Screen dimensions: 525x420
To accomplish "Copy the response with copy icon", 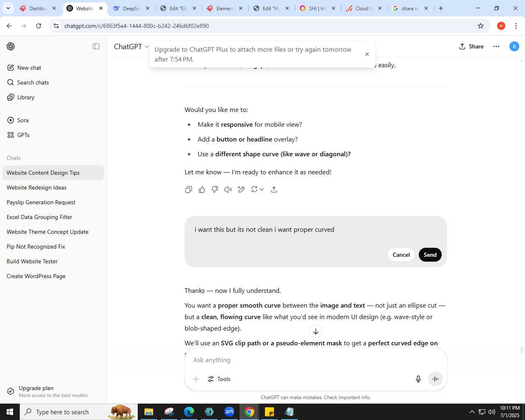I will pyautogui.click(x=189, y=189).
